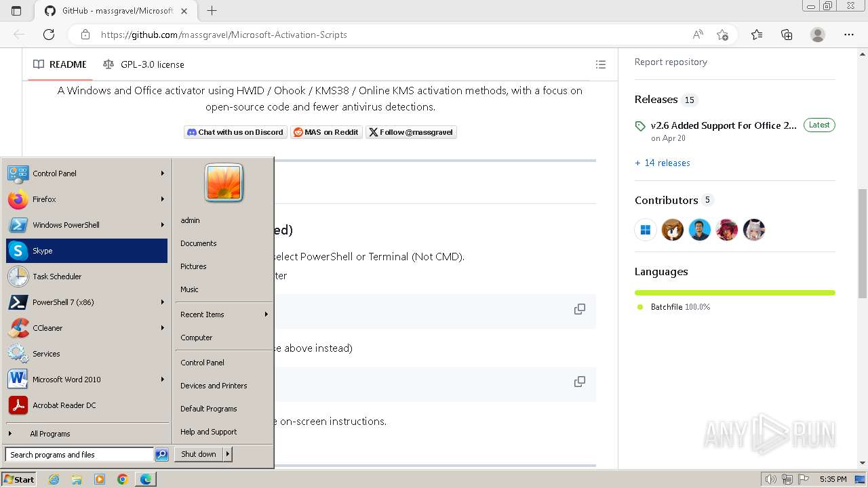Image resolution: width=868 pixels, height=488 pixels.
Task: Click Shut down button
Action: pos(199,454)
